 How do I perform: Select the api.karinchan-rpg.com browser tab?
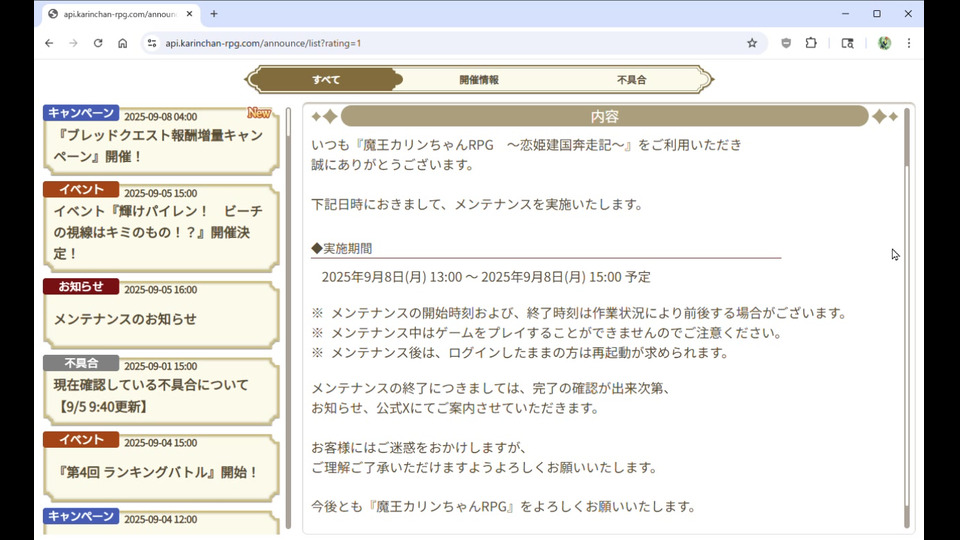[x=120, y=13]
